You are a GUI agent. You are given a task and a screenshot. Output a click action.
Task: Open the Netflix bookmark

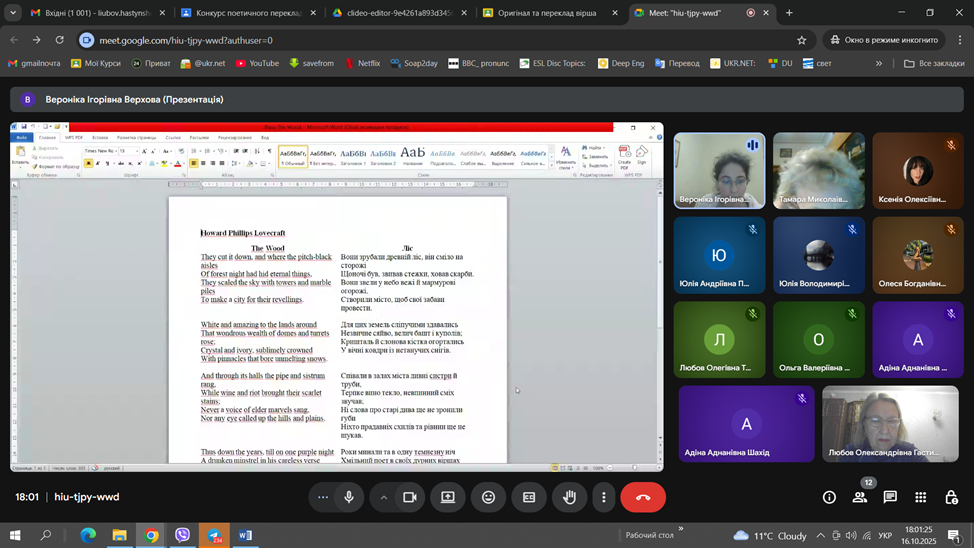(x=362, y=63)
